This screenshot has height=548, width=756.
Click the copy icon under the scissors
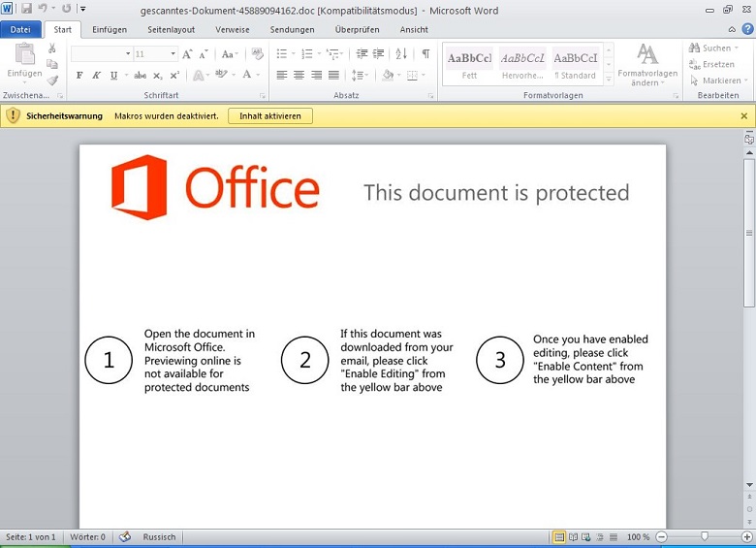coord(52,64)
